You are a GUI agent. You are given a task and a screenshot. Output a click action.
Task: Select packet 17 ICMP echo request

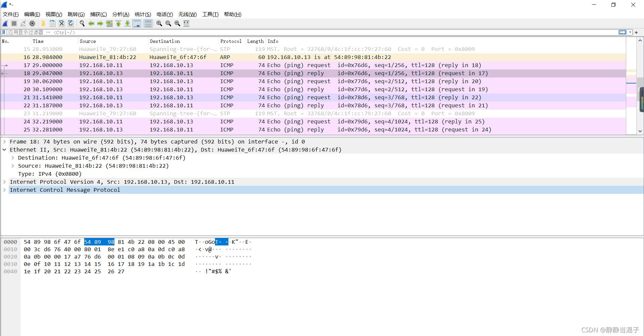313,65
